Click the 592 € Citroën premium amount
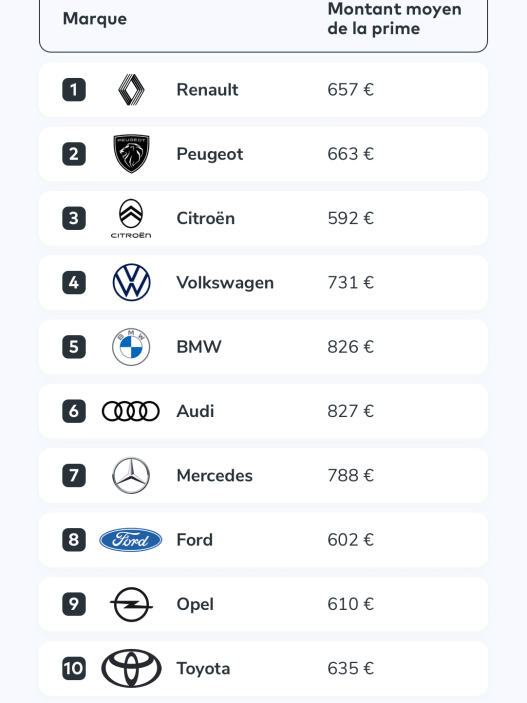The width and height of the screenshot is (527, 703). click(350, 218)
